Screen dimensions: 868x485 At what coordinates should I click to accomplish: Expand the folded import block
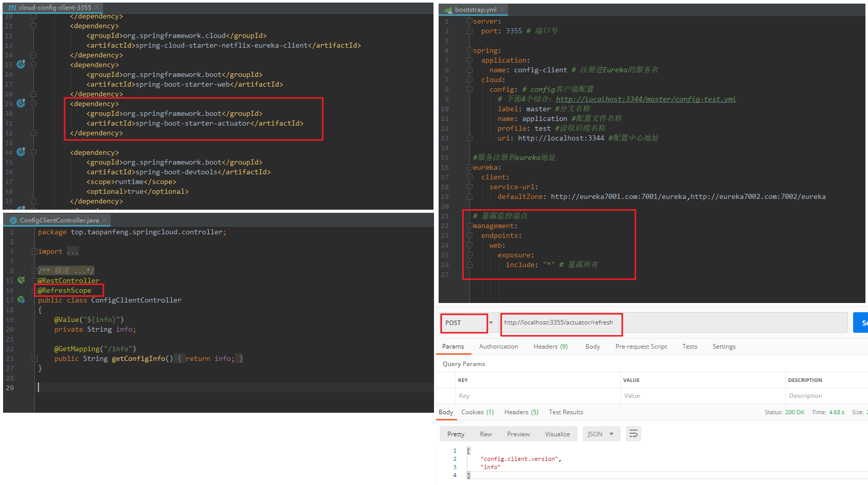tap(34, 251)
